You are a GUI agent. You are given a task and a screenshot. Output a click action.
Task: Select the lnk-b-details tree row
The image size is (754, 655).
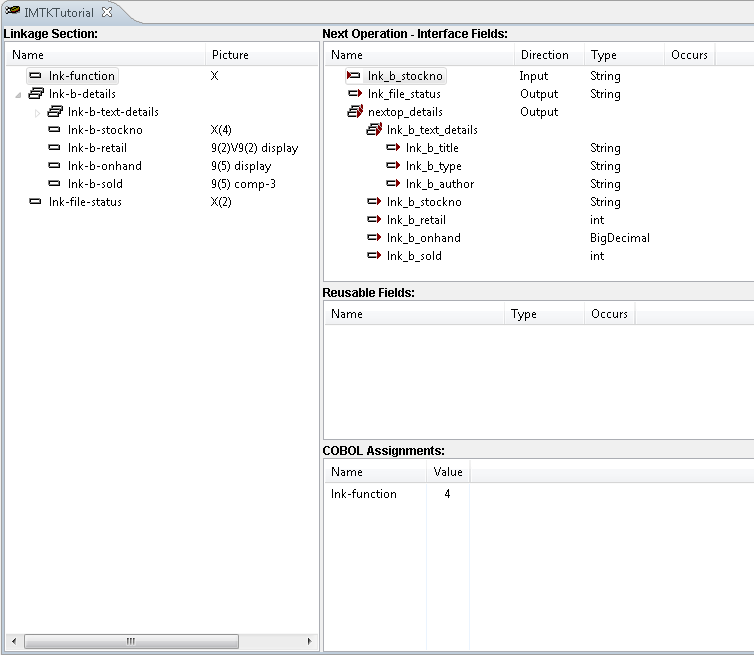[x=82, y=93]
